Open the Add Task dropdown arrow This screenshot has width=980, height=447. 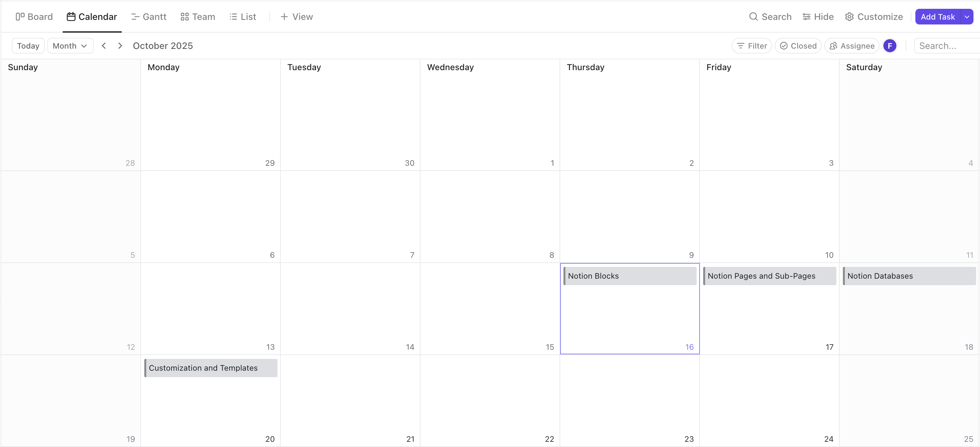point(967,17)
